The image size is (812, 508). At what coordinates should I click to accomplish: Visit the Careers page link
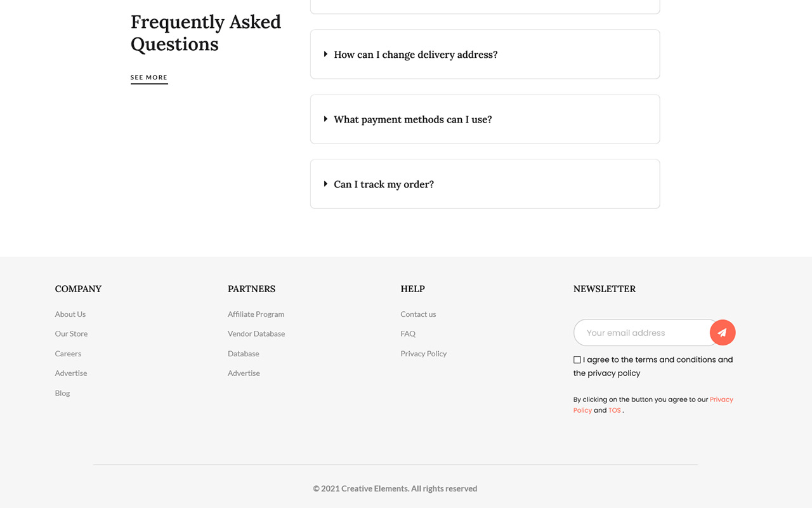coord(68,354)
